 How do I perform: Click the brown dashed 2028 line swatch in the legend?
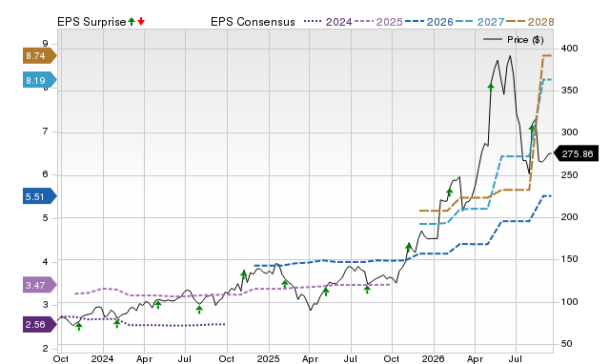pyautogui.click(x=516, y=21)
